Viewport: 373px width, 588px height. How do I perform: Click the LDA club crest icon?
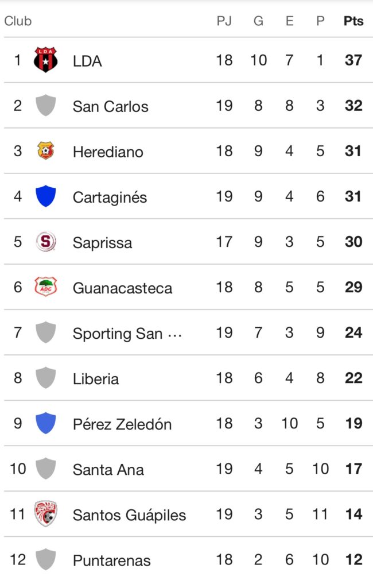[45, 60]
